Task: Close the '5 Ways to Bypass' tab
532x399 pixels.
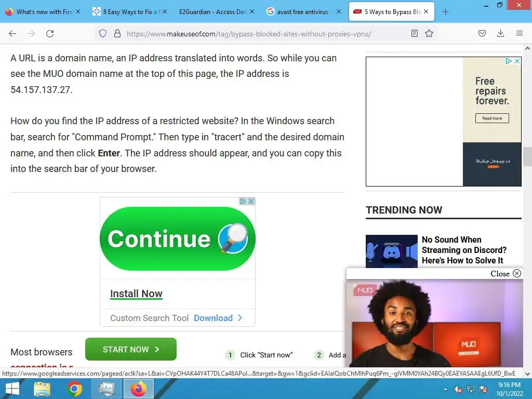Action: 426,11
